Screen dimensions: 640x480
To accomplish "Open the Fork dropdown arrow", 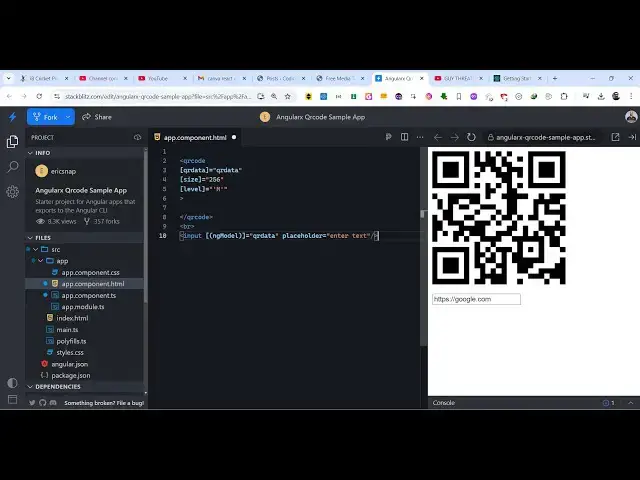I will [x=68, y=117].
